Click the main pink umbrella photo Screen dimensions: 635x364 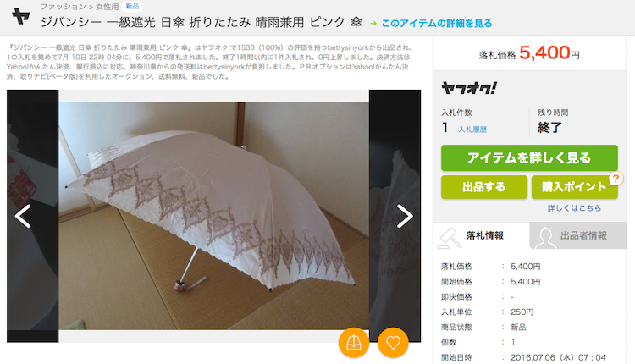point(214,216)
